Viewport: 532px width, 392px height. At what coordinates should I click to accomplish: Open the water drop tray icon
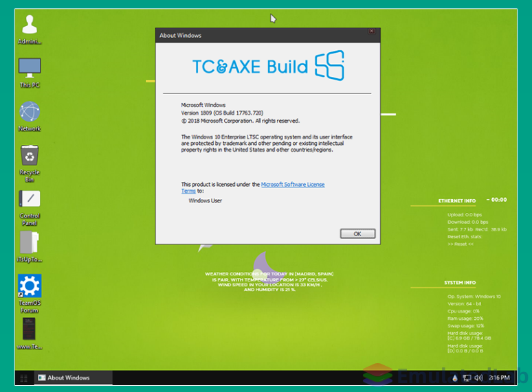click(455, 378)
